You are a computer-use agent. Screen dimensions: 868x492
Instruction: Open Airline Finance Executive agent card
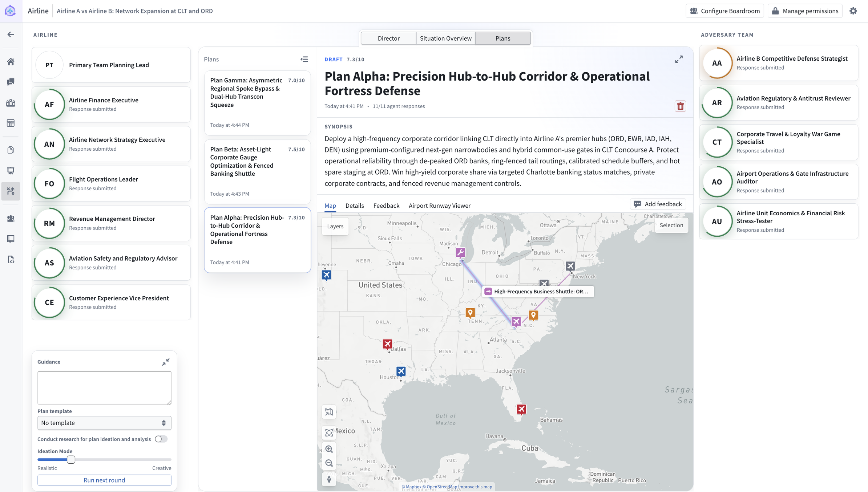click(x=111, y=105)
